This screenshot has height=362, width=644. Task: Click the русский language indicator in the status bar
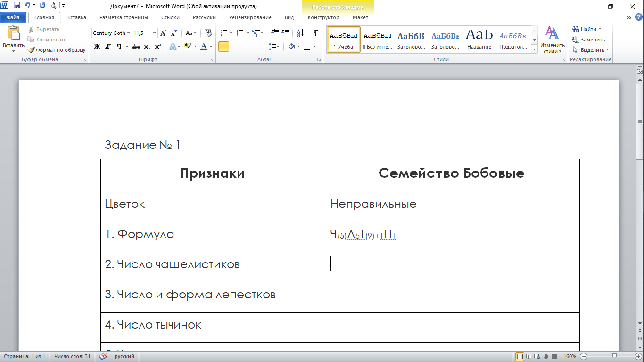click(x=124, y=357)
